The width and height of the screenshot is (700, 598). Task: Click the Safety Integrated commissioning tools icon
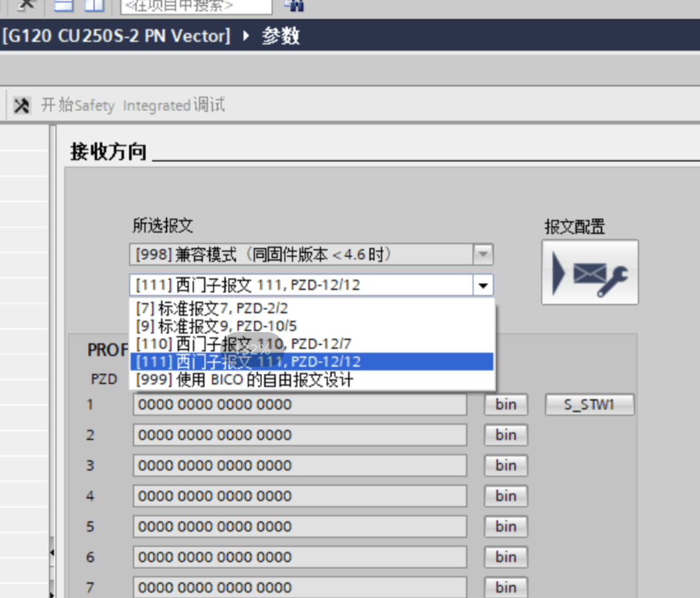(x=21, y=106)
